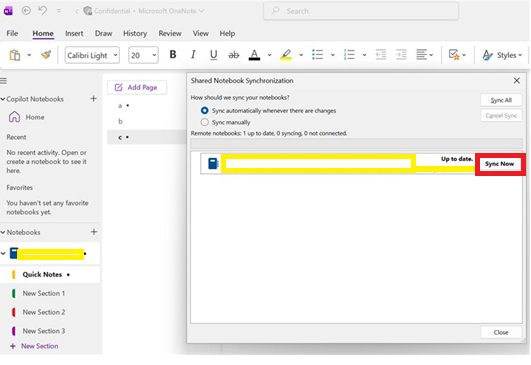Switch to the Home ribbon tab
Screen dimensions: 531x365
click(43, 33)
